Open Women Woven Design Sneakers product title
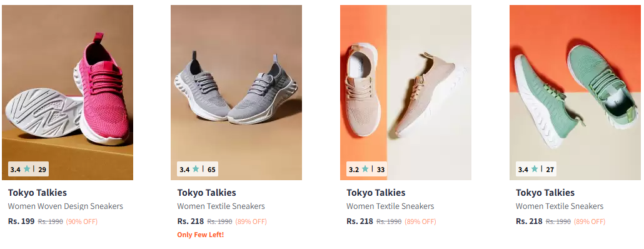 pyautogui.click(x=66, y=206)
